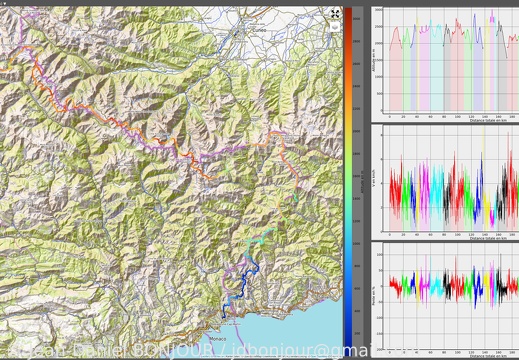
Task: Open the small dropdown arrow at top-left
Action: tap(4, 3)
